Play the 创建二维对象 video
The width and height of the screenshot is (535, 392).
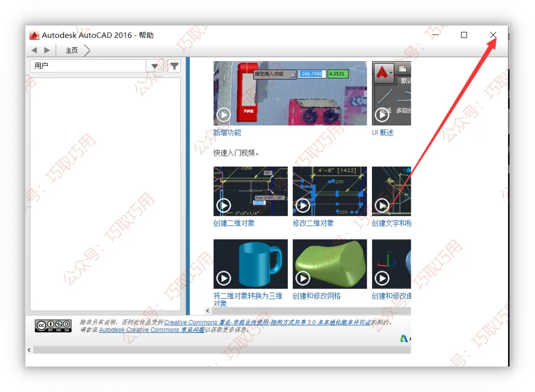click(251, 191)
